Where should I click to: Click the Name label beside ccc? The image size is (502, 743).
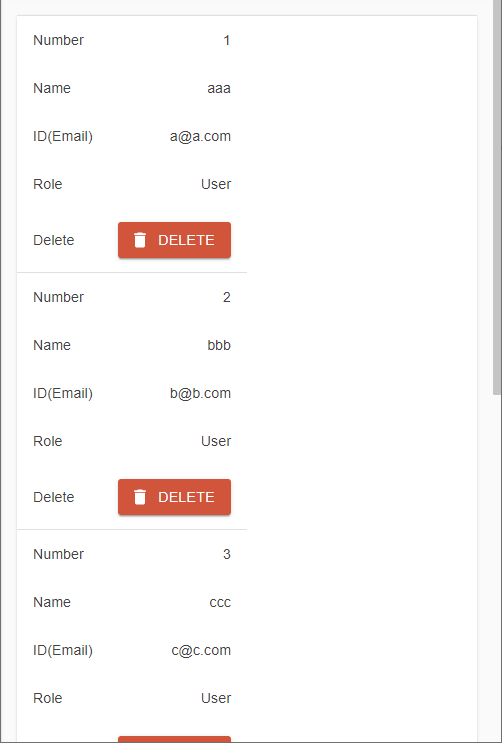click(x=52, y=602)
